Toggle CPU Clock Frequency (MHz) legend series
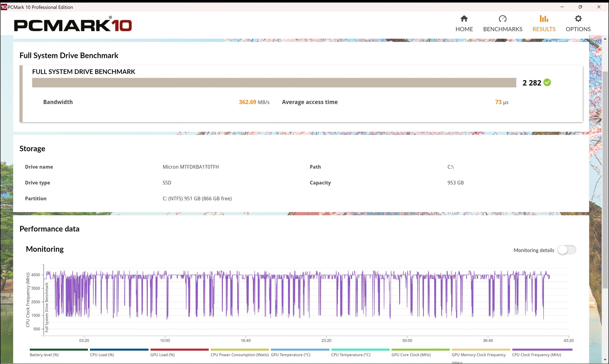Image resolution: width=609 pixels, height=364 pixels. 536,355
